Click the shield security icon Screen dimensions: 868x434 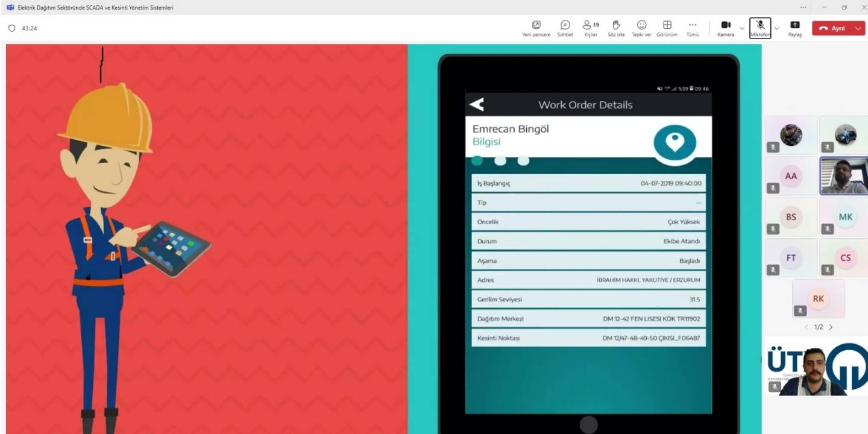coord(11,28)
